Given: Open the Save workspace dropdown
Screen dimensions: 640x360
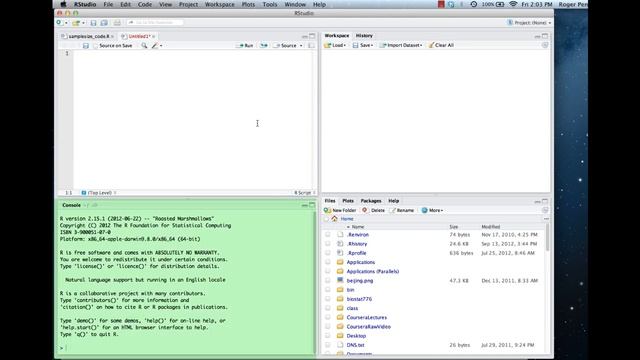Looking at the screenshot, I should coord(363,45).
